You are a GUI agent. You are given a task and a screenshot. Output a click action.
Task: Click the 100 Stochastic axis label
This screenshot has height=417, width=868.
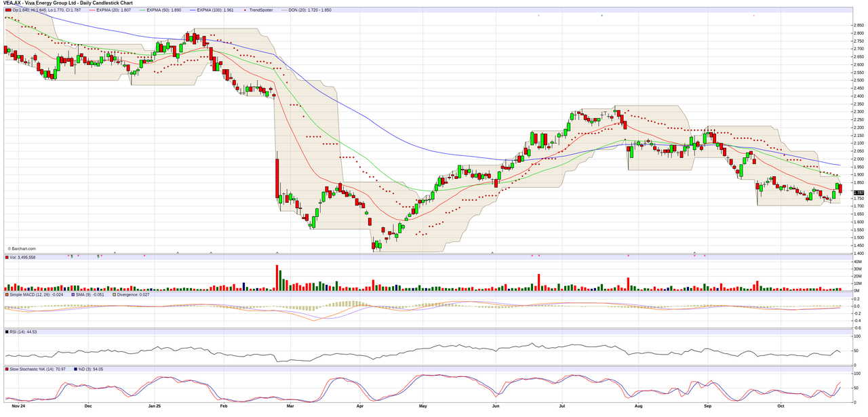(856, 374)
